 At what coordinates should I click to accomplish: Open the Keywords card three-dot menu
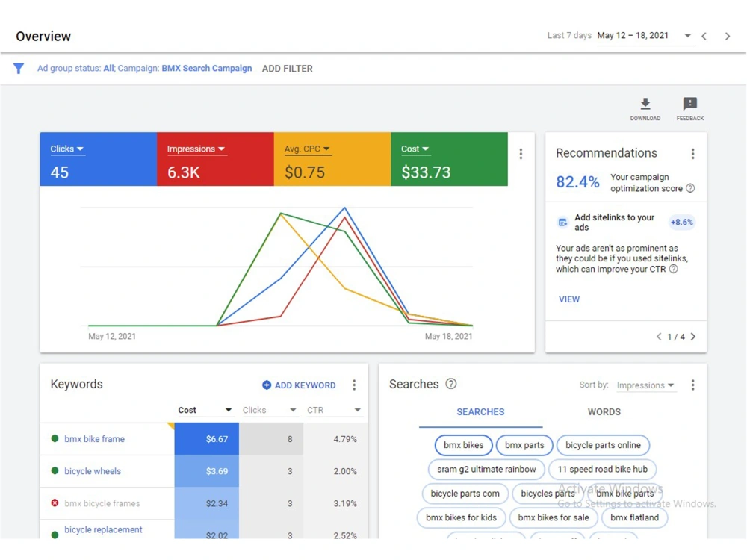tap(354, 385)
